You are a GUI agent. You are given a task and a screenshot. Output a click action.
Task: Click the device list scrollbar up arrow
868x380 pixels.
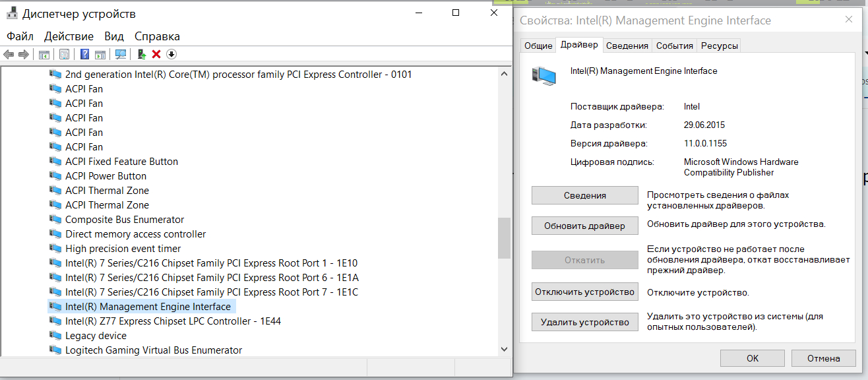(x=504, y=73)
